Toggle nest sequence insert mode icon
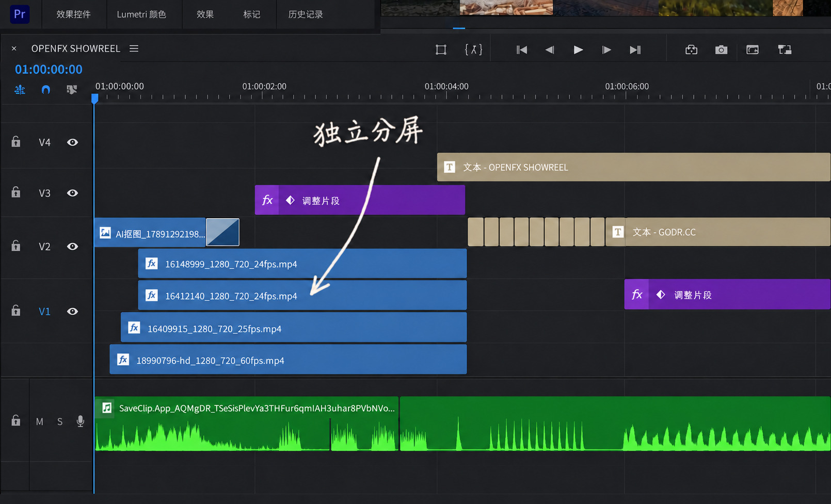831x504 pixels. (20, 90)
